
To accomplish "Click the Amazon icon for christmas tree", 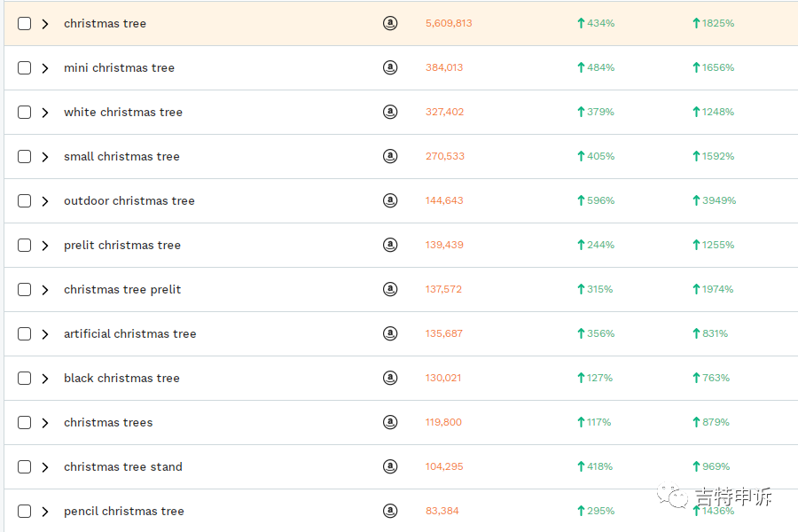I will [390, 23].
